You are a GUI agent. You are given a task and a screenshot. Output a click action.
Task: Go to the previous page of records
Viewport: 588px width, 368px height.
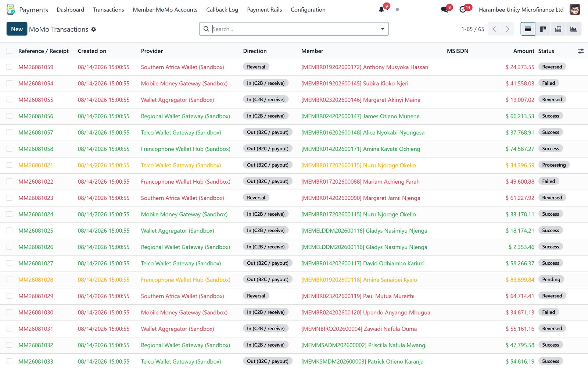(494, 29)
